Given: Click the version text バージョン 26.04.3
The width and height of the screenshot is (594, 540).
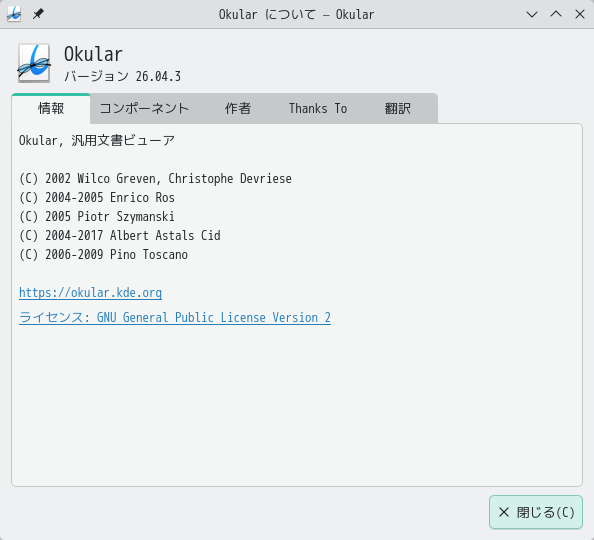Looking at the screenshot, I should [122, 77].
